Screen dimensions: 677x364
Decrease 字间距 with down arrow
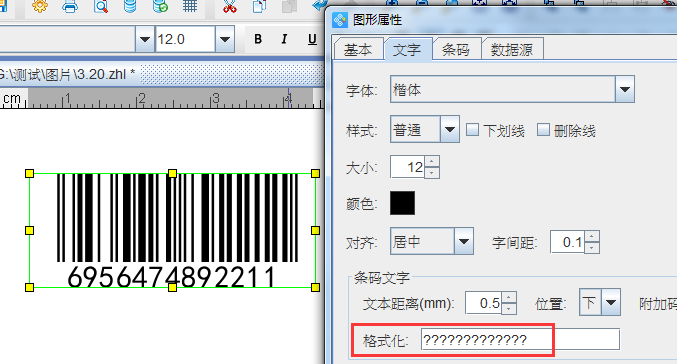(x=592, y=247)
